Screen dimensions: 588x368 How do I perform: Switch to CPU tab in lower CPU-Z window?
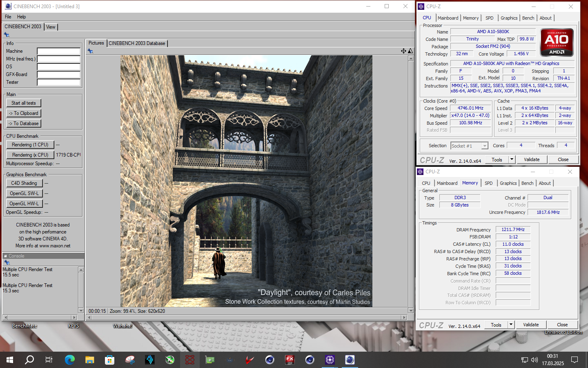point(426,183)
